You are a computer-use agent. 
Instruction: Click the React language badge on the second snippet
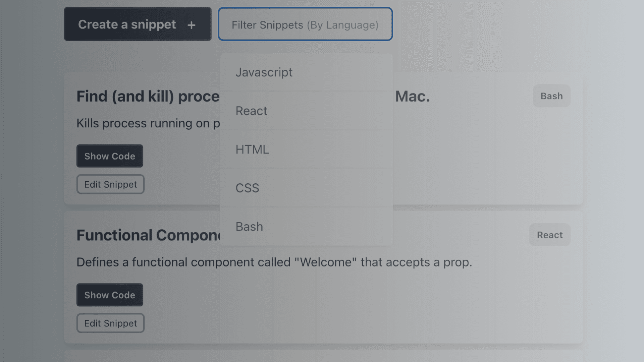tap(549, 235)
